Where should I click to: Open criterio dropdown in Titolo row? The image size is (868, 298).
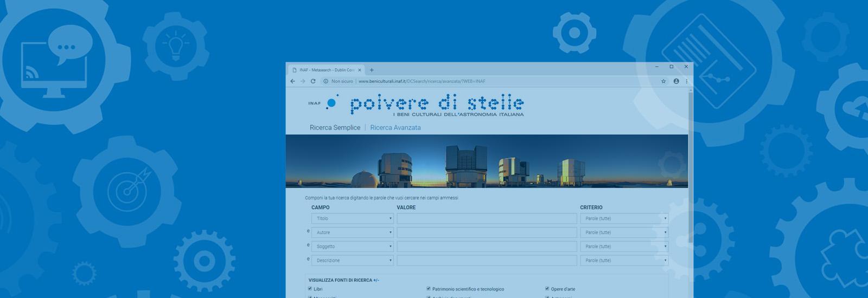click(624, 218)
